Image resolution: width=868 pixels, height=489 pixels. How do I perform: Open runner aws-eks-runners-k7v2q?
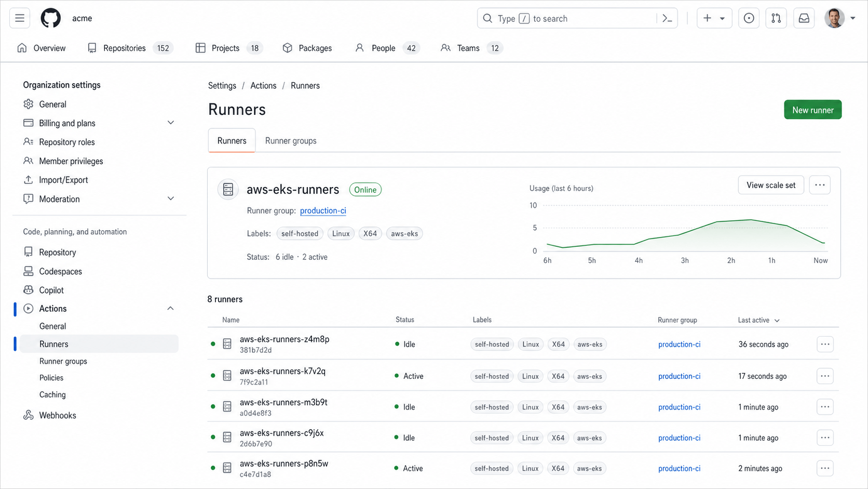click(x=282, y=371)
